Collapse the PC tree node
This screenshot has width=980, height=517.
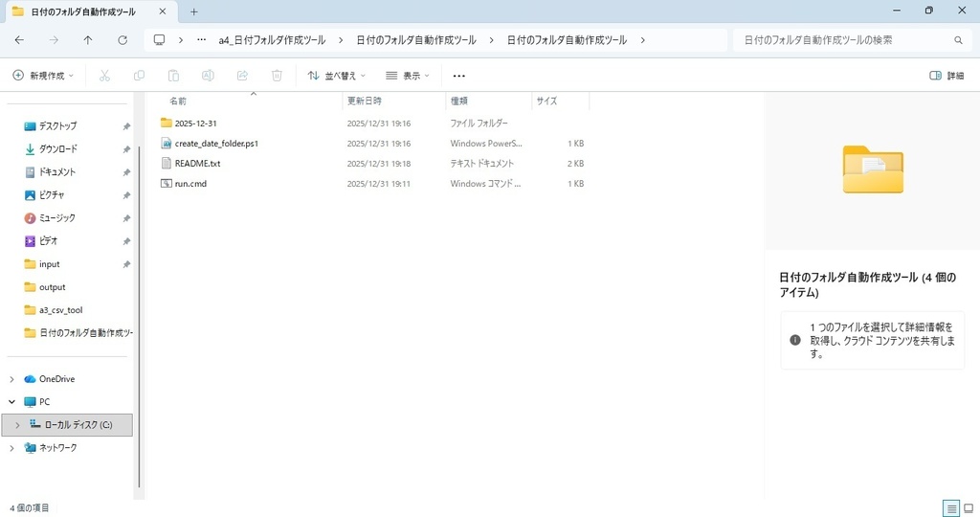coord(11,402)
